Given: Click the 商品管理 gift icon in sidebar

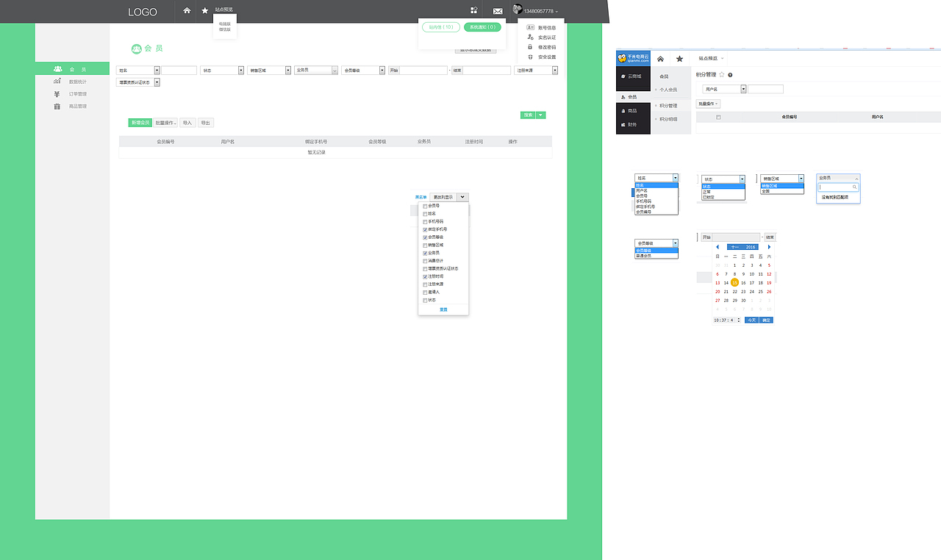Looking at the screenshot, I should coord(57,107).
